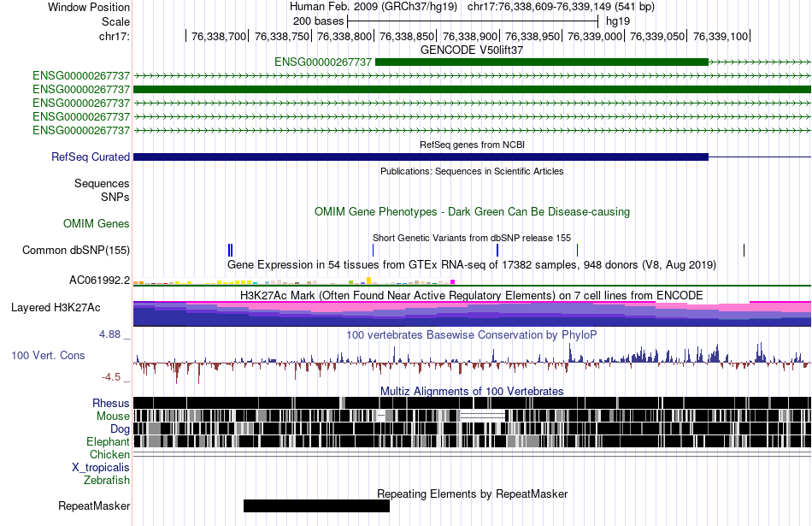
Task: Click the layered H3K27Ac signal graph
Action: pos(472,314)
